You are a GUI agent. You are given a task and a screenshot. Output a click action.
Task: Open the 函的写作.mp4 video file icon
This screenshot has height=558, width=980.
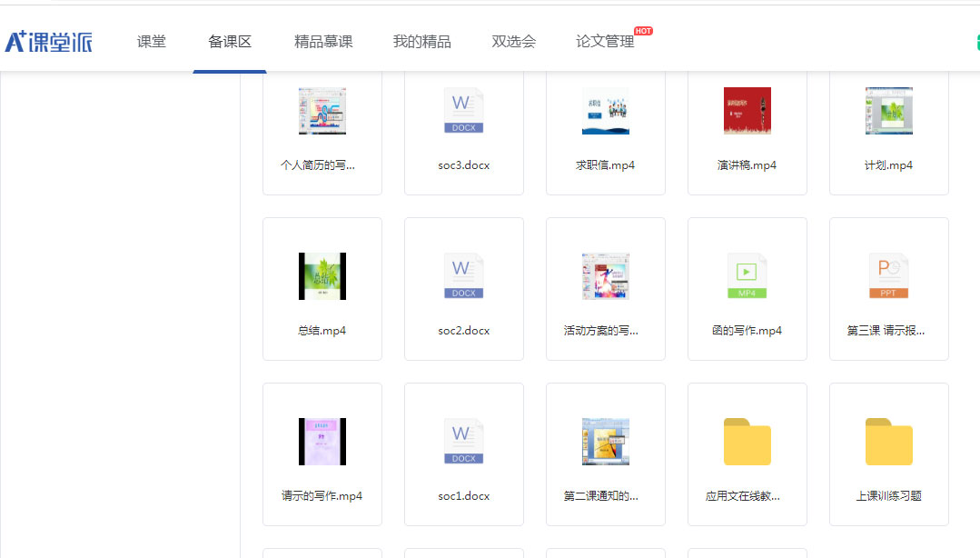click(x=747, y=276)
